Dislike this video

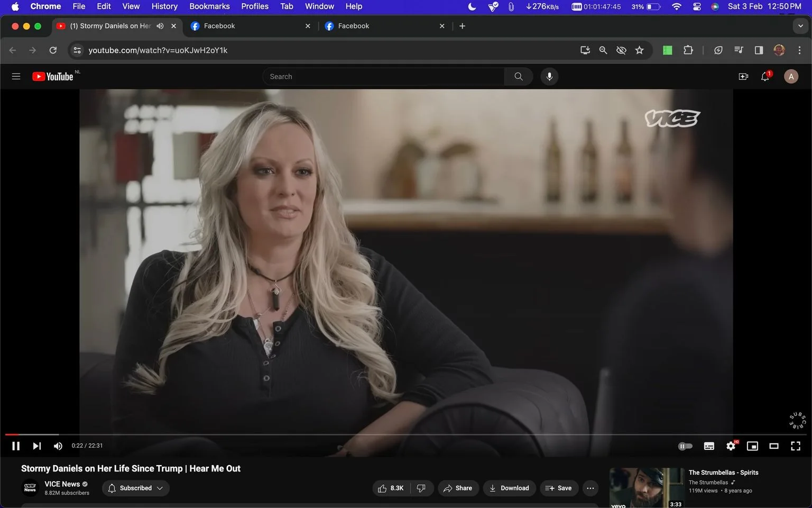coord(421,488)
